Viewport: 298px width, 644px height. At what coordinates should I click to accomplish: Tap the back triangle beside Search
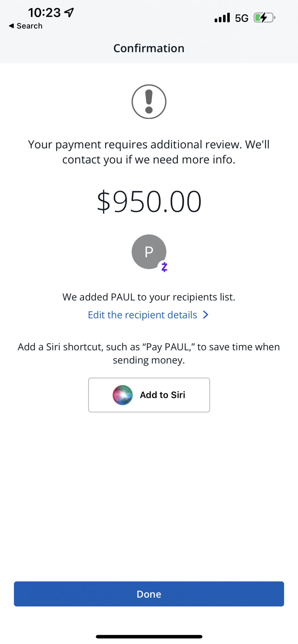point(11,26)
